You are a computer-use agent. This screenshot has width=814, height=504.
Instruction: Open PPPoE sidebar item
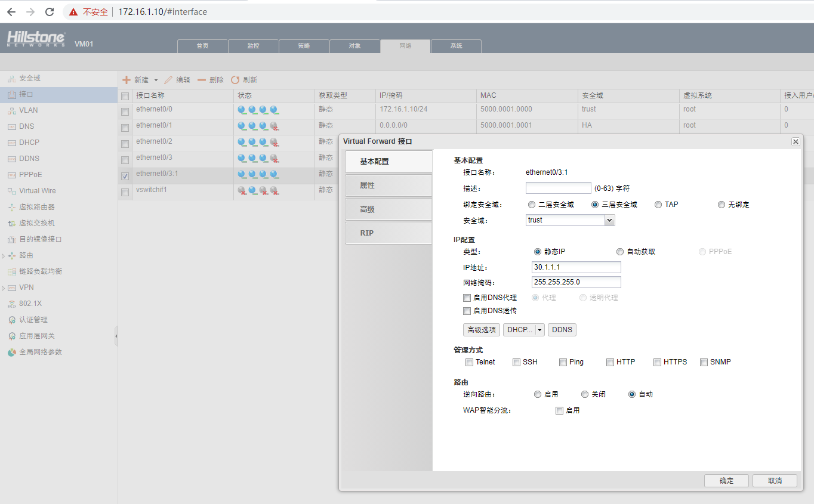(x=30, y=175)
